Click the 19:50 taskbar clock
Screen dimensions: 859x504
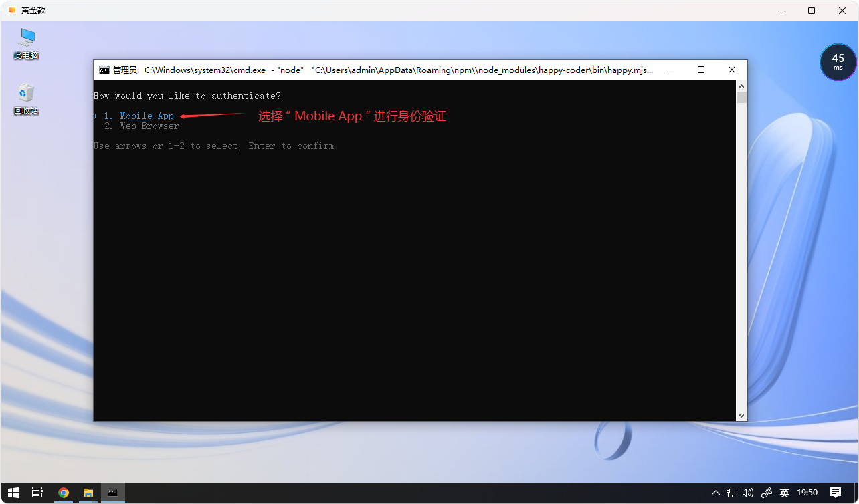point(807,493)
